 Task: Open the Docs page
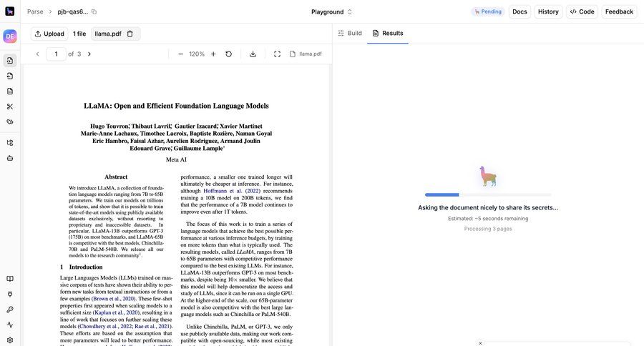coord(519,11)
